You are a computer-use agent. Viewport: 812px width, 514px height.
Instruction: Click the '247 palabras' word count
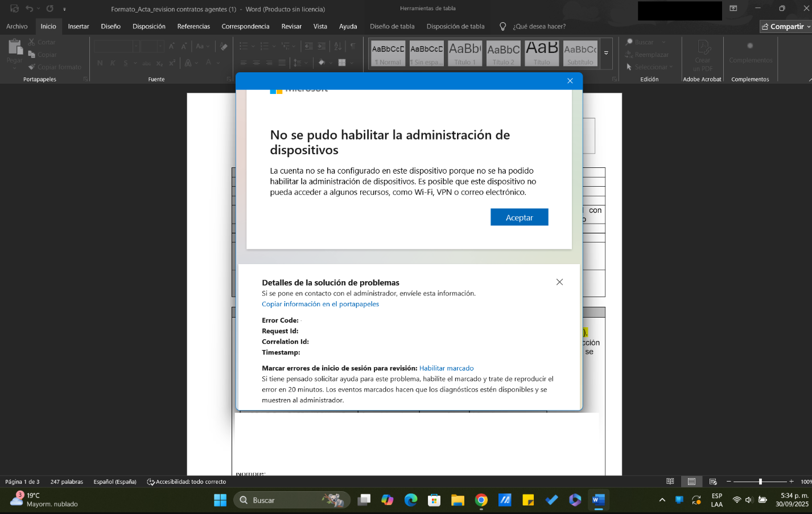tap(67, 482)
